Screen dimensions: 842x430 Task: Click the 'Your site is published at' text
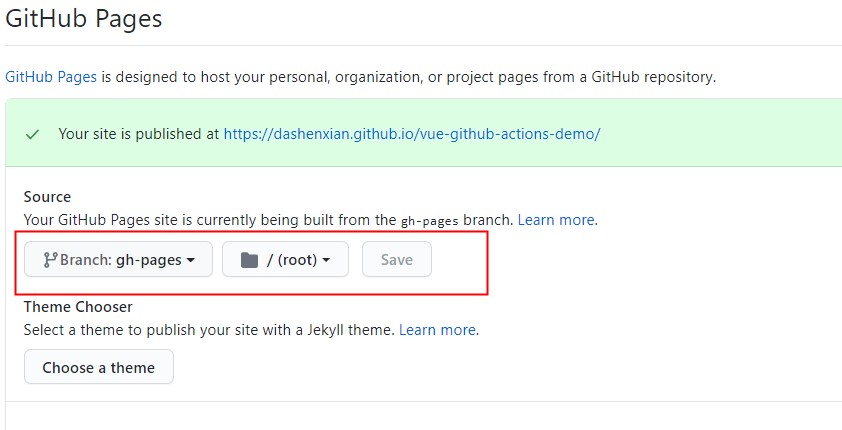tap(139, 134)
